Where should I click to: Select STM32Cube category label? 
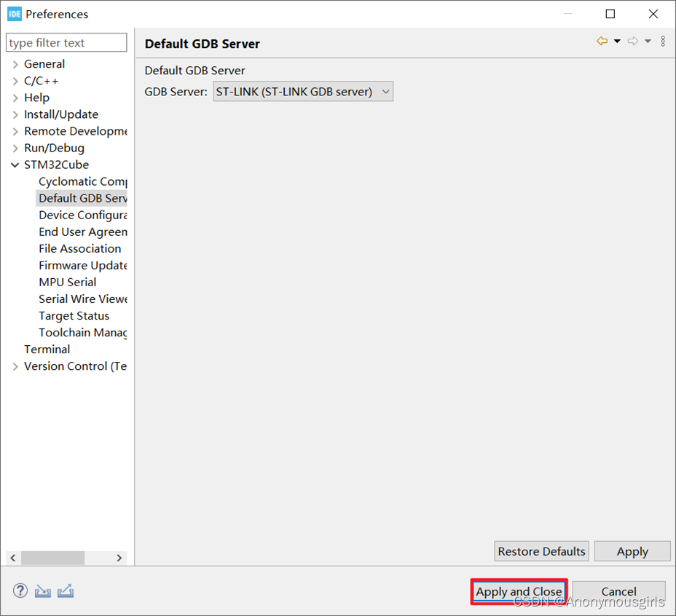[x=57, y=165]
